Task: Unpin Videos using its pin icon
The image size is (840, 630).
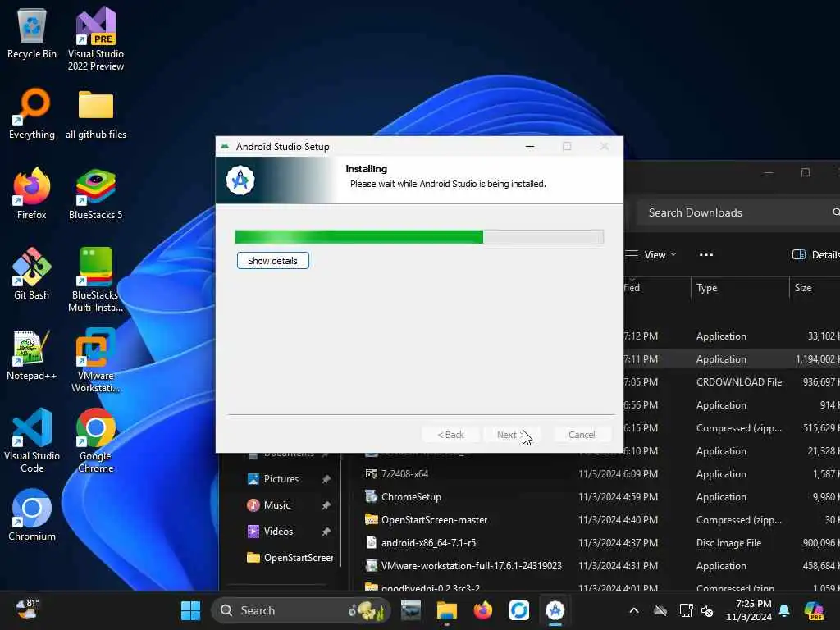Action: click(326, 532)
